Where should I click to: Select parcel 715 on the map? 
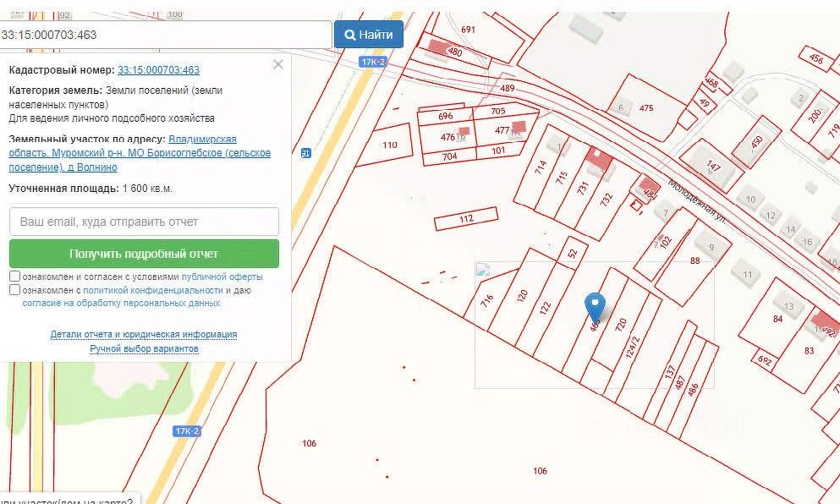pyautogui.click(x=562, y=178)
